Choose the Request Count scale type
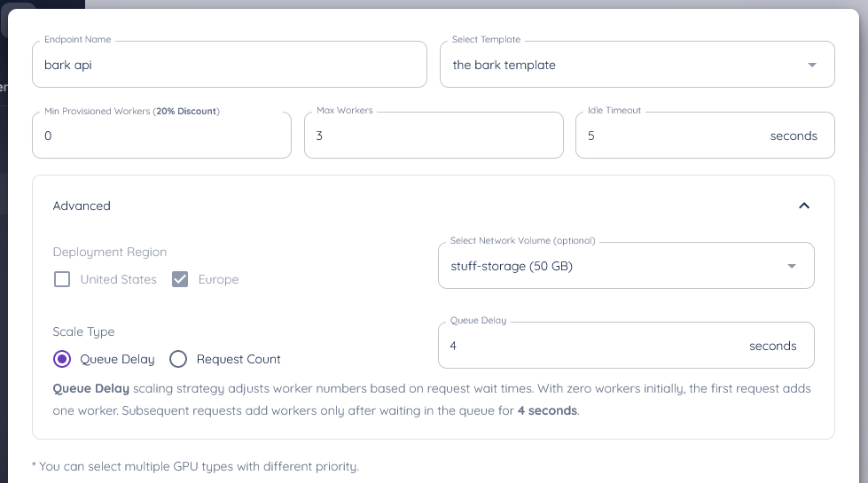The image size is (868, 483). point(178,359)
